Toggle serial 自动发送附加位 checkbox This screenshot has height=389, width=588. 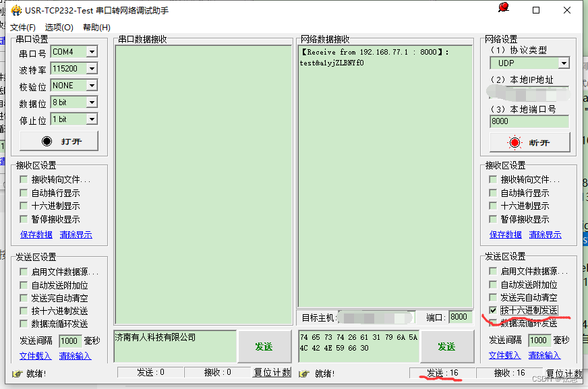pyautogui.click(x=24, y=285)
